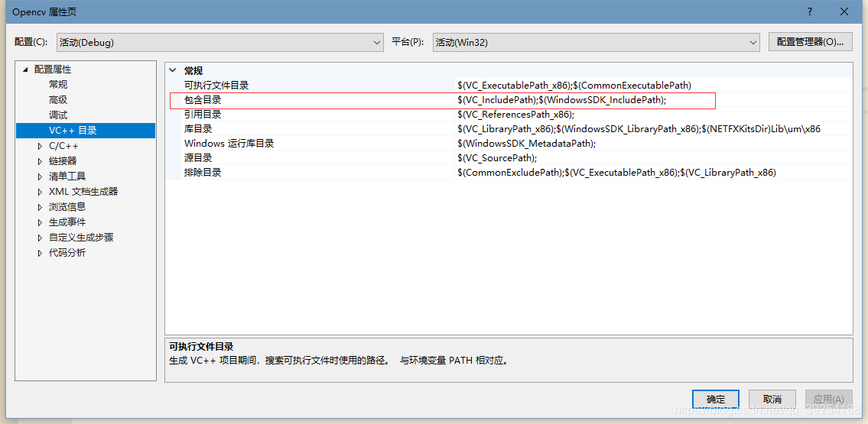The height and width of the screenshot is (424, 868).
Task: Select the 排除目录 property row
Action: click(509, 173)
